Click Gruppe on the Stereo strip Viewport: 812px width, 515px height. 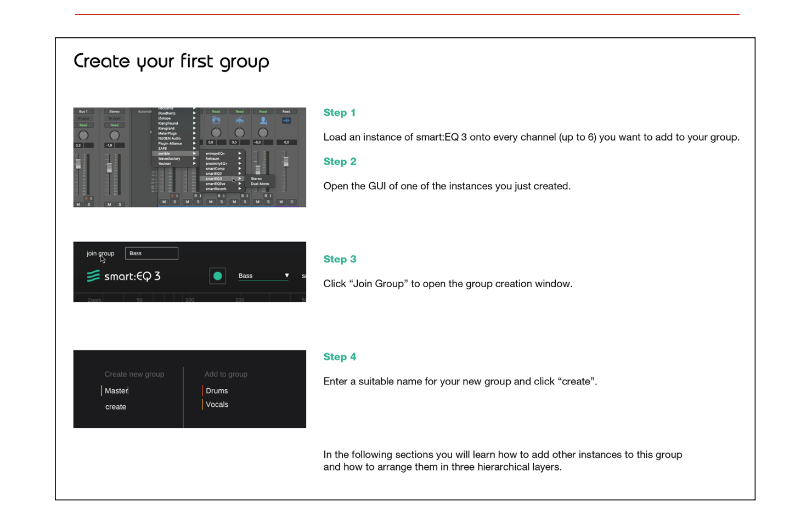(115, 118)
